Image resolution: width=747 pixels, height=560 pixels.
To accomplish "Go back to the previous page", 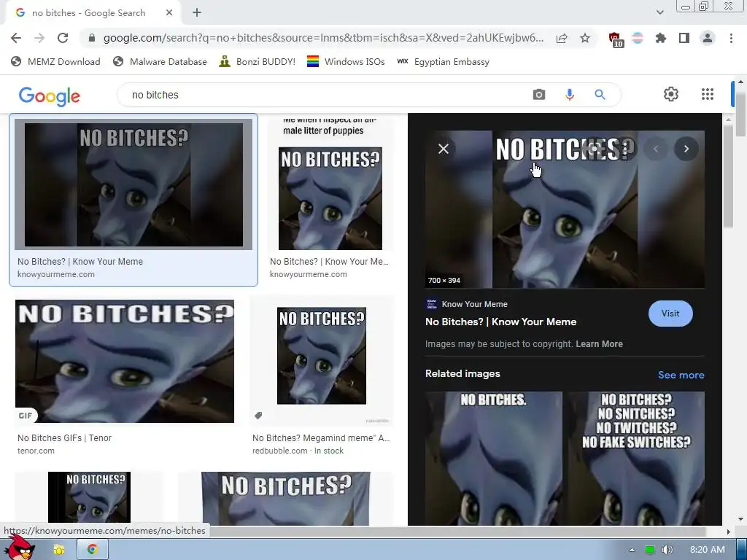I will pos(16,38).
